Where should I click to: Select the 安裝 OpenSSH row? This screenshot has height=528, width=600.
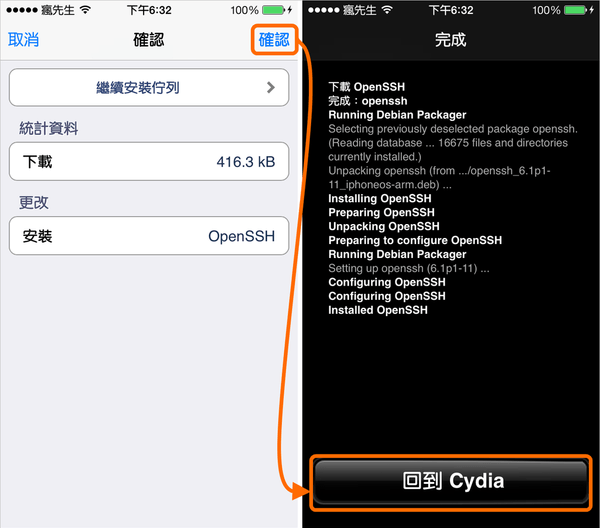[x=149, y=236]
